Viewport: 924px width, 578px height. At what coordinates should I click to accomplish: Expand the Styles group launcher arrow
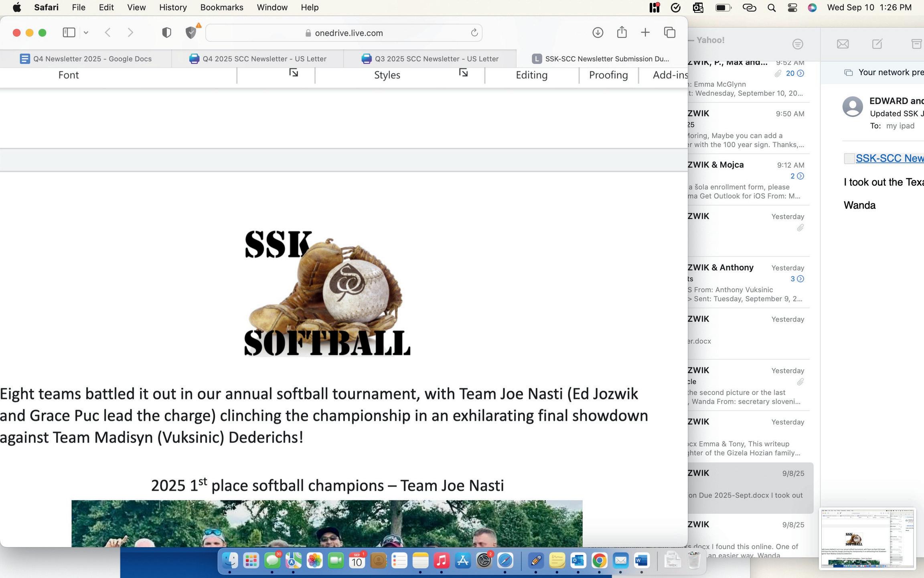pos(463,73)
